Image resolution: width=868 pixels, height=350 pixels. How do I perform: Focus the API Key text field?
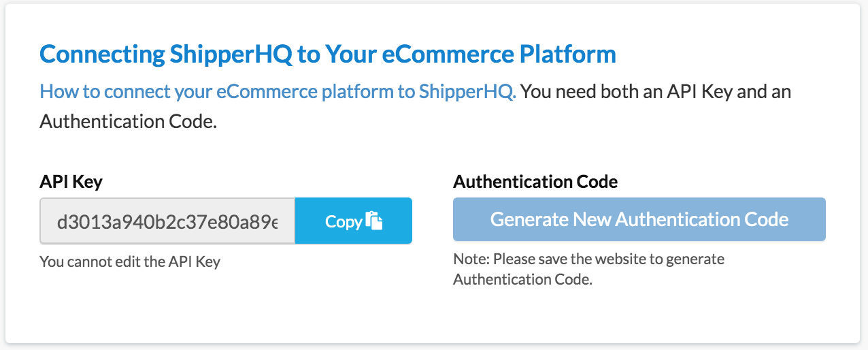[167, 221]
